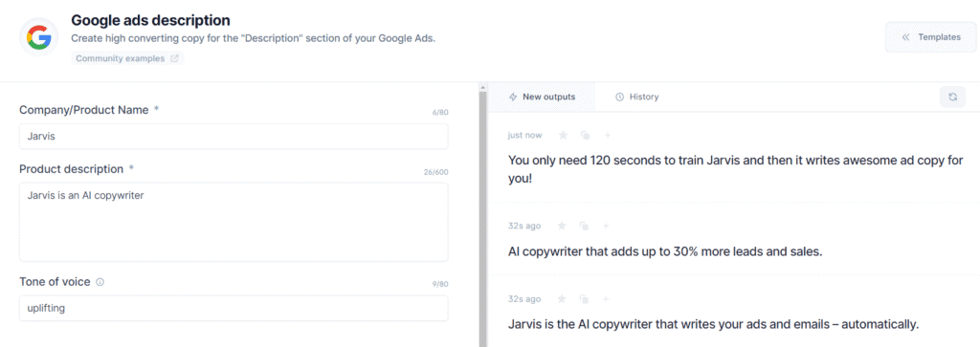Copy the 'just now' output text

coord(585,136)
